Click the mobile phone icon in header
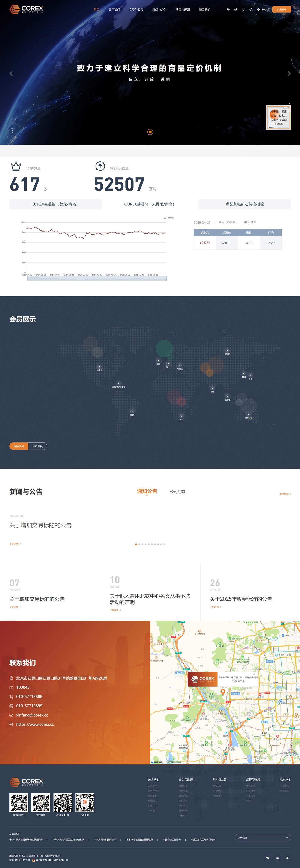The height and width of the screenshot is (868, 300). click(243, 9)
